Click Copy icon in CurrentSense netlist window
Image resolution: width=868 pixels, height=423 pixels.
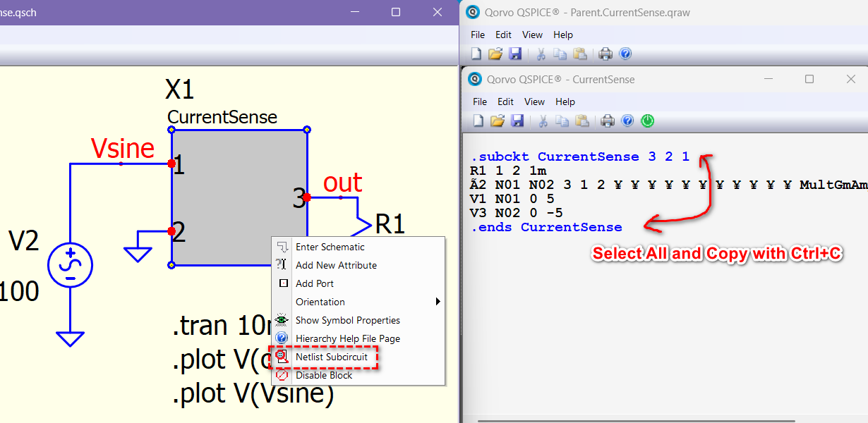point(562,121)
